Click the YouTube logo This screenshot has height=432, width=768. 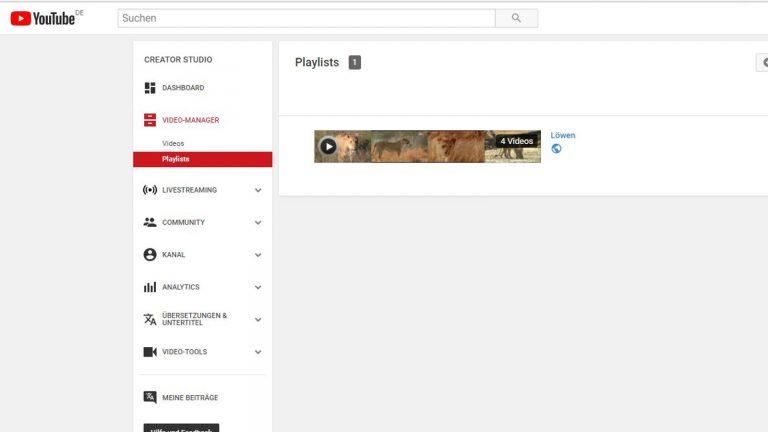point(43,19)
